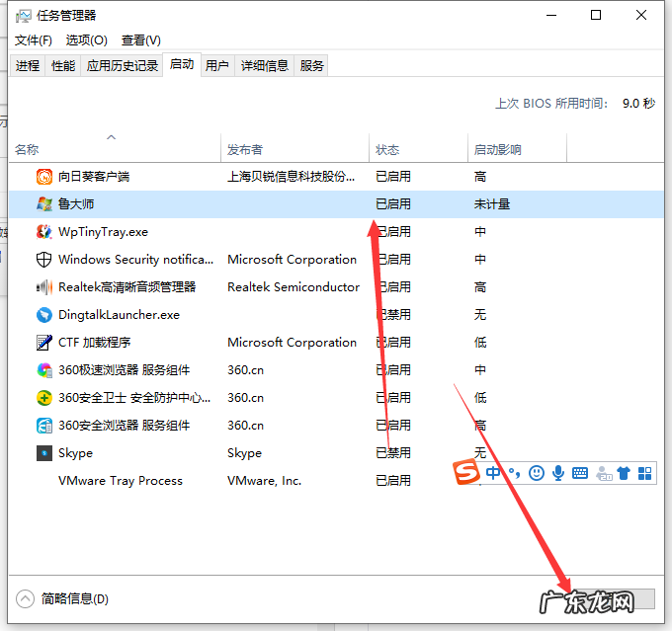Image resolution: width=672 pixels, height=631 pixels.
Task: Click the Skype app icon
Action: pos(44,453)
